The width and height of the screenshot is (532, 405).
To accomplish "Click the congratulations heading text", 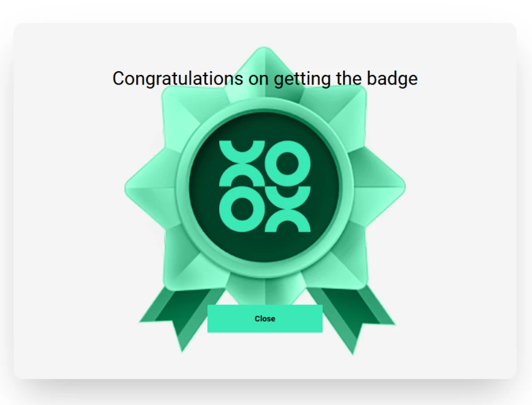I will pos(265,79).
